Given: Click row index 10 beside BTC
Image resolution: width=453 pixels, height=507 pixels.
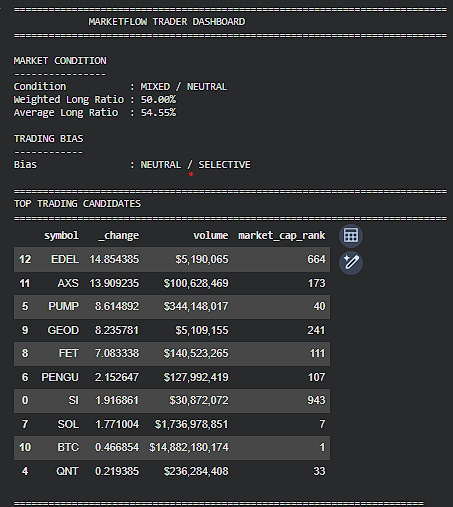Looking at the screenshot, I should click(x=25, y=447).
